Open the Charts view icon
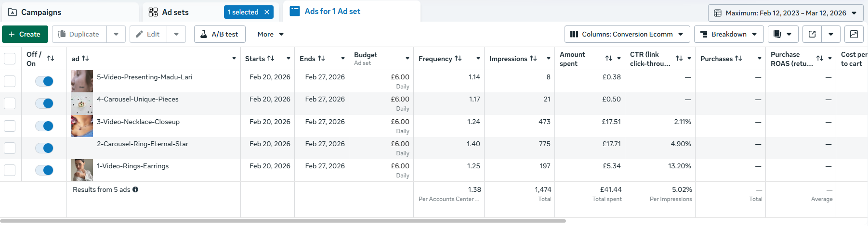The image size is (868, 226). [854, 34]
